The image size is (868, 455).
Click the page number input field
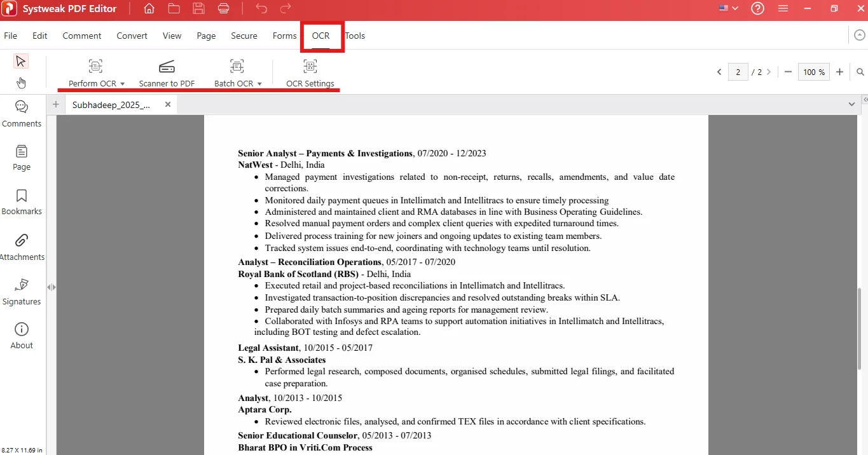click(738, 72)
